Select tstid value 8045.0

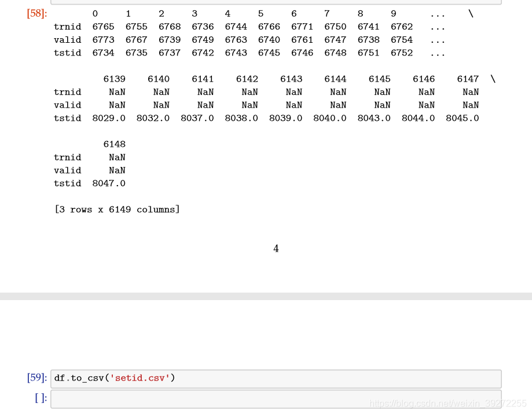point(463,118)
